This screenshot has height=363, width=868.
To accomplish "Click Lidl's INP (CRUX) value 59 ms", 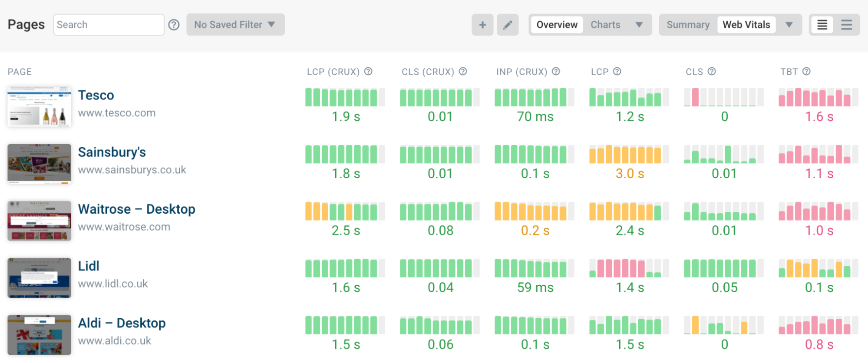I will click(535, 287).
